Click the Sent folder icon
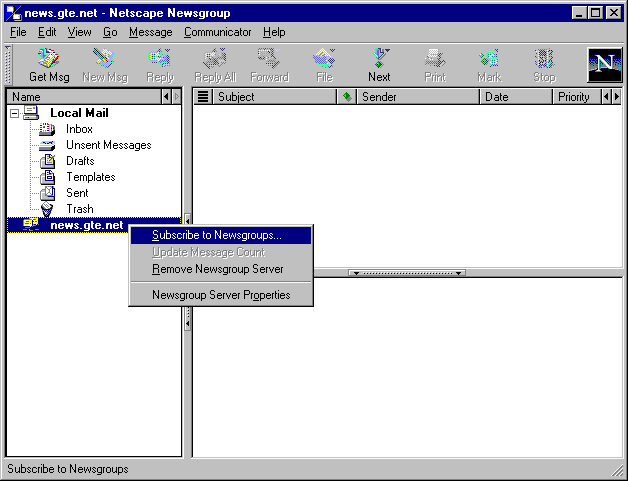The width and height of the screenshot is (628, 481). [47, 193]
